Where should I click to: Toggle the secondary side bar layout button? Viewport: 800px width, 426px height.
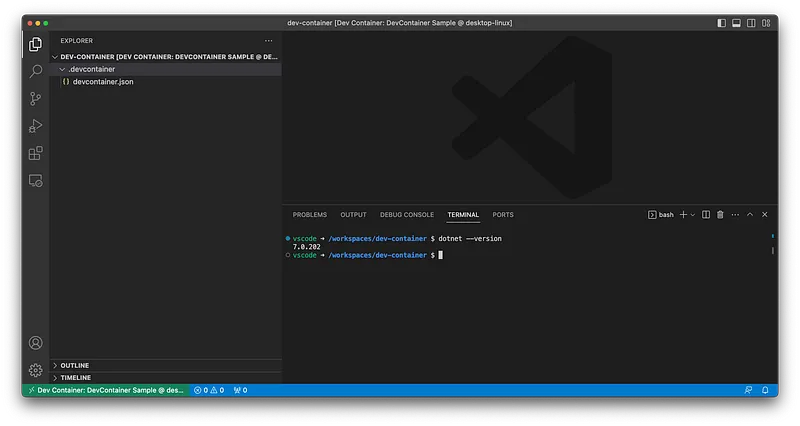pos(751,22)
